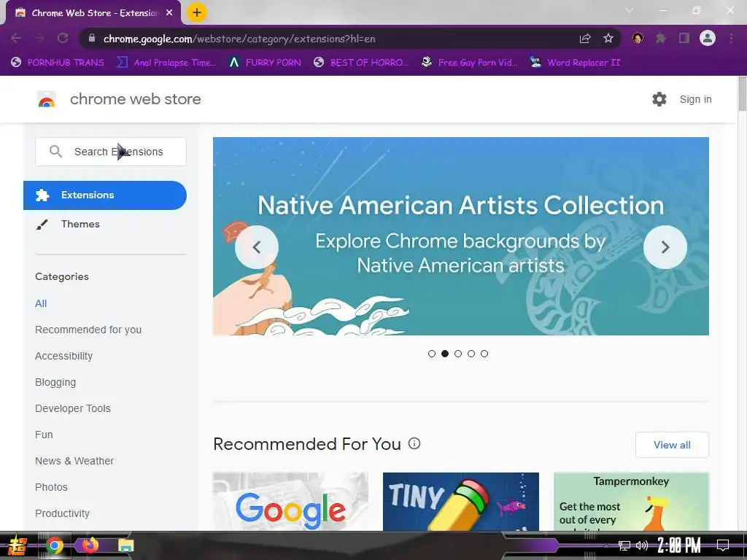Open the Productivity category
This screenshot has height=560, width=747.
[x=63, y=513]
